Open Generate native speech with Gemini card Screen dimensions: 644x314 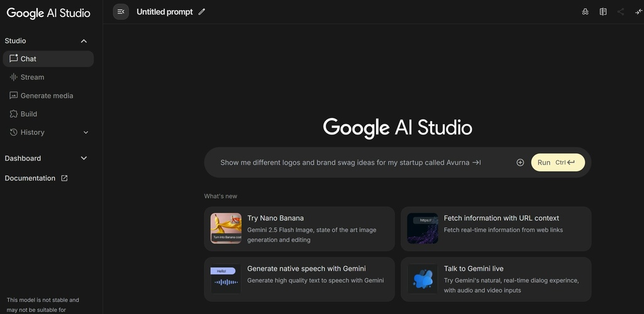(299, 279)
